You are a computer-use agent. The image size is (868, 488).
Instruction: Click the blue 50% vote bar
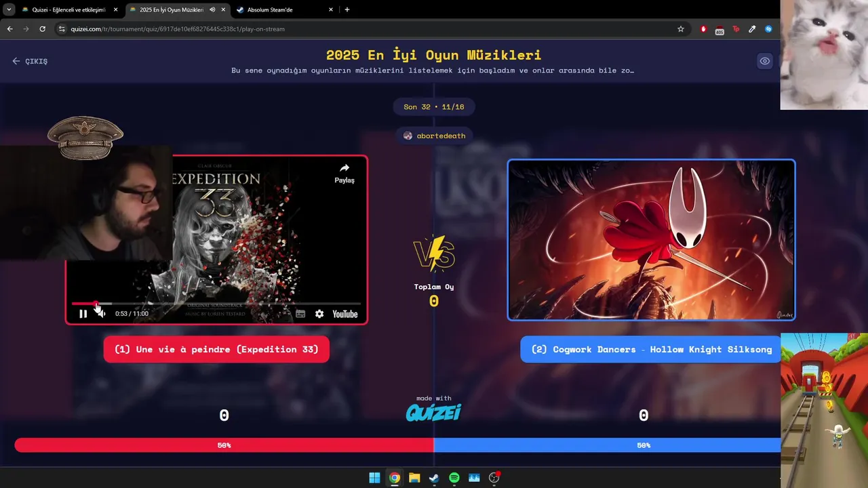pyautogui.click(x=607, y=445)
